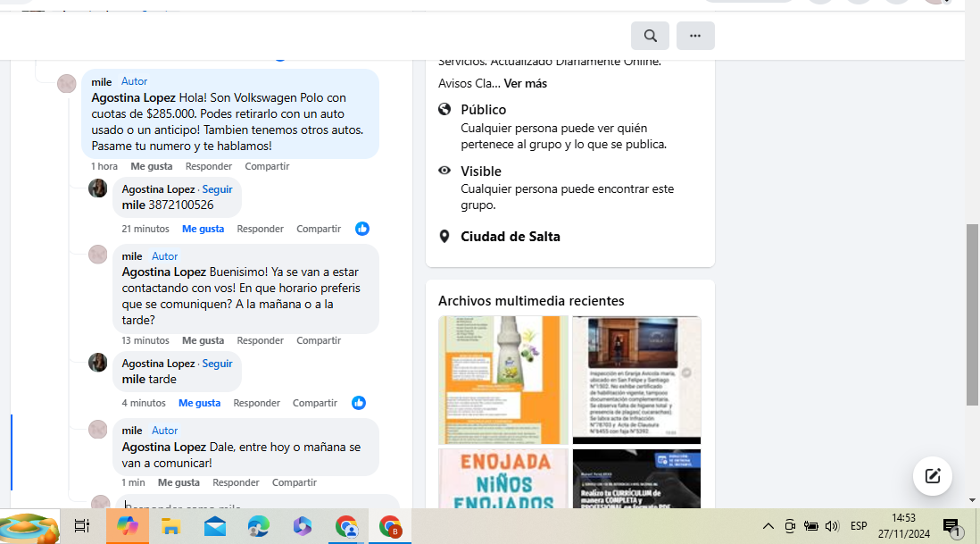Open Agostina Lopez name on 3872100526 comment
Image resolution: width=980 pixels, height=544 pixels.
158,188
